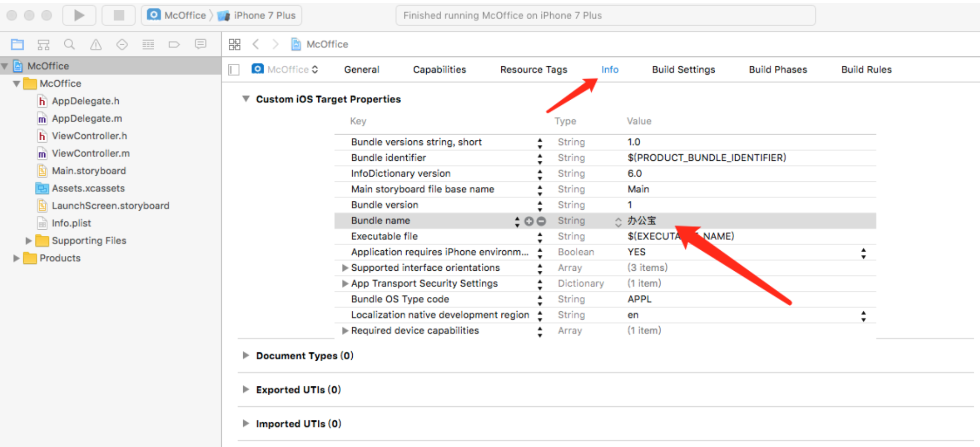
Task: Collapse Custom iOS Target Properties section
Action: pyautogui.click(x=246, y=99)
